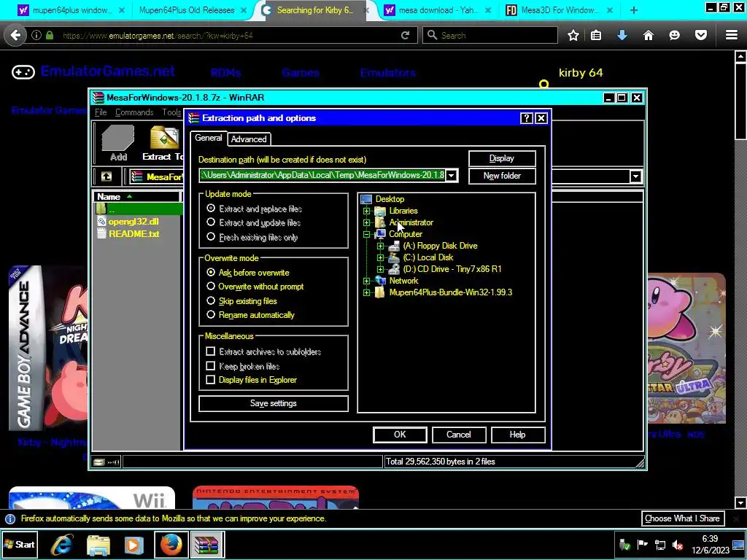Click the muted volume tray icon
Image resolution: width=747 pixels, height=560 pixels.
click(678, 545)
